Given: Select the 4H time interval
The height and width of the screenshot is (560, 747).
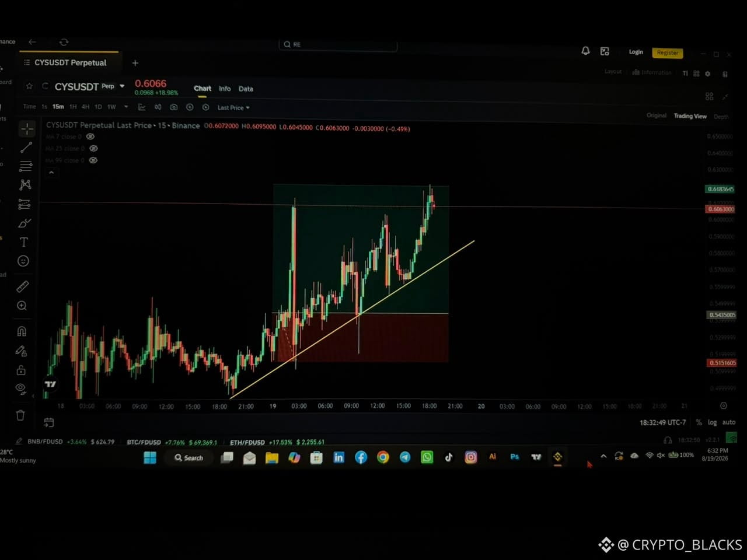Looking at the screenshot, I should pos(86,107).
